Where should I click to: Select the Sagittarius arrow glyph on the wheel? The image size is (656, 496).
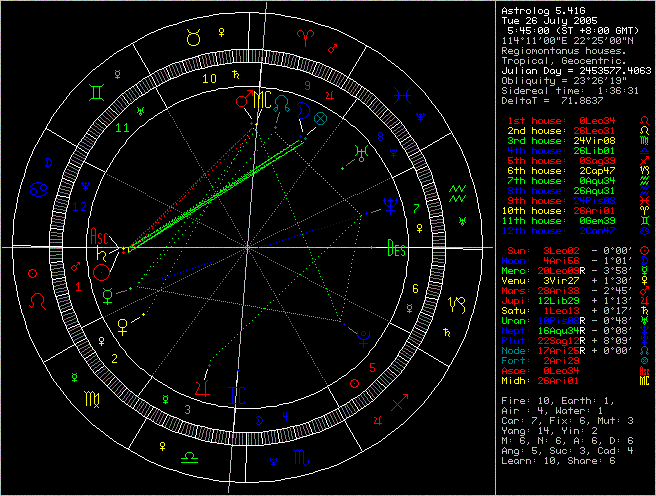[400, 403]
